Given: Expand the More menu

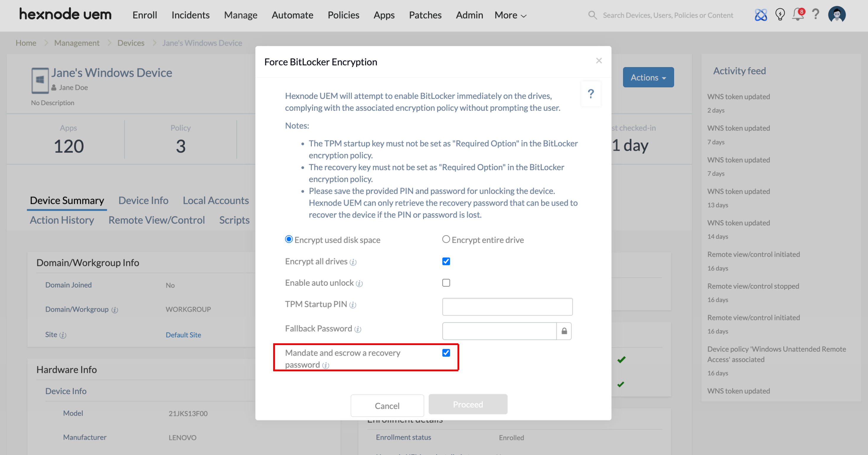Looking at the screenshot, I should tap(510, 15).
